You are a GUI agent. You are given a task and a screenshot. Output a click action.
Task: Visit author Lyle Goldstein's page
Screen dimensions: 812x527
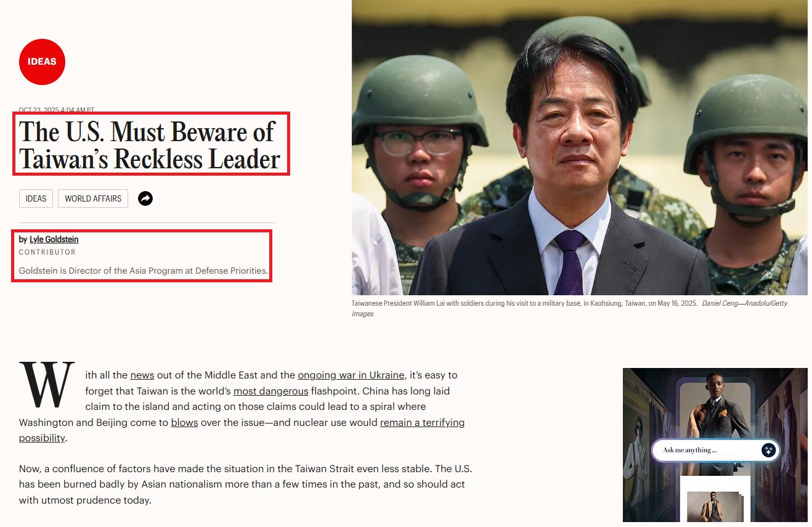coord(54,239)
